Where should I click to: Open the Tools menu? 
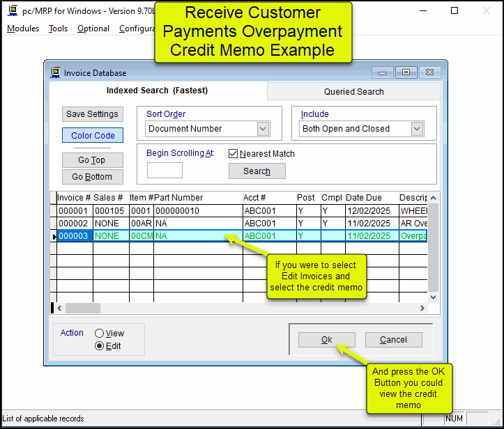coord(58,29)
